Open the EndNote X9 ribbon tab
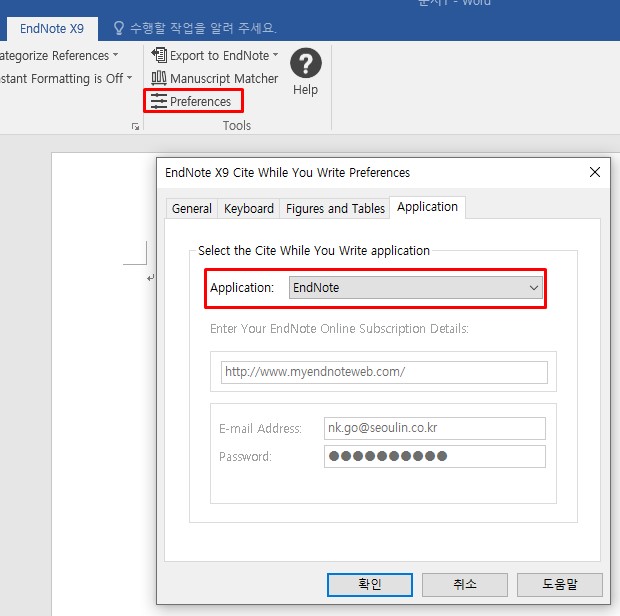The height and width of the screenshot is (616, 620). (52, 28)
